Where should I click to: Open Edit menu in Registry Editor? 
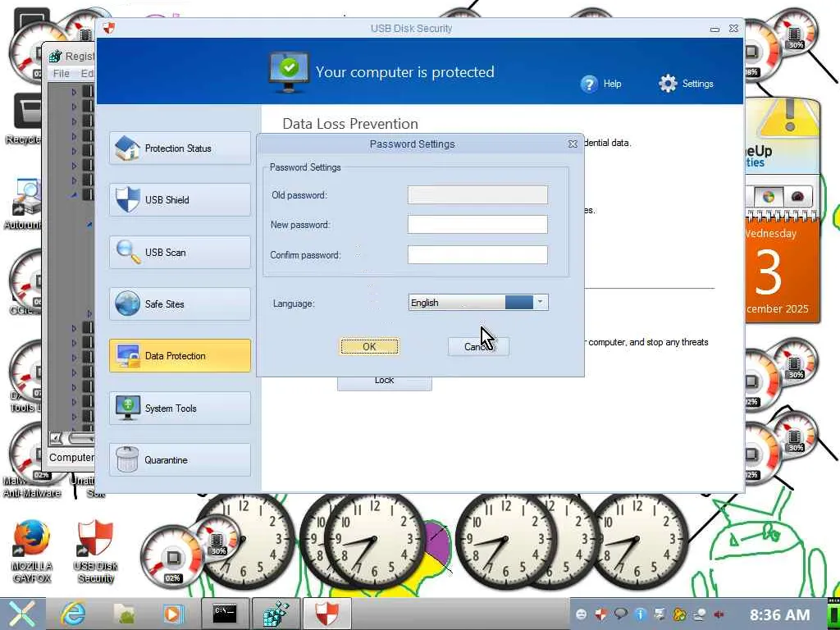[x=87, y=73]
